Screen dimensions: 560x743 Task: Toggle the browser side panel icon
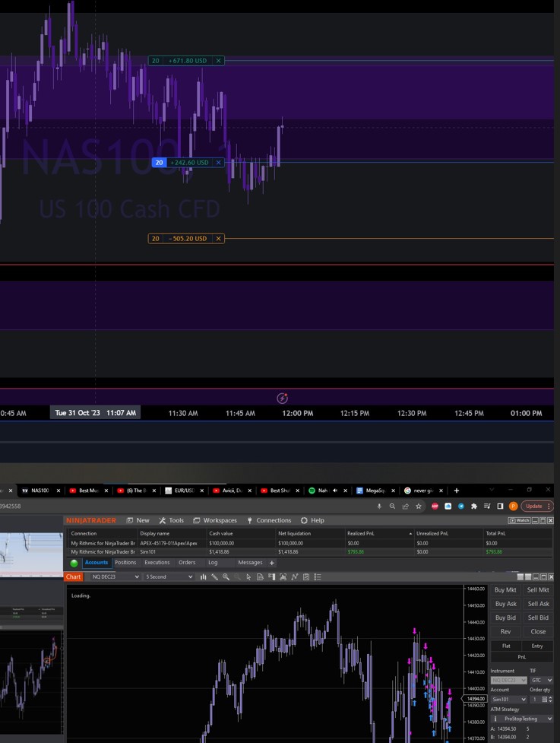pos(500,506)
